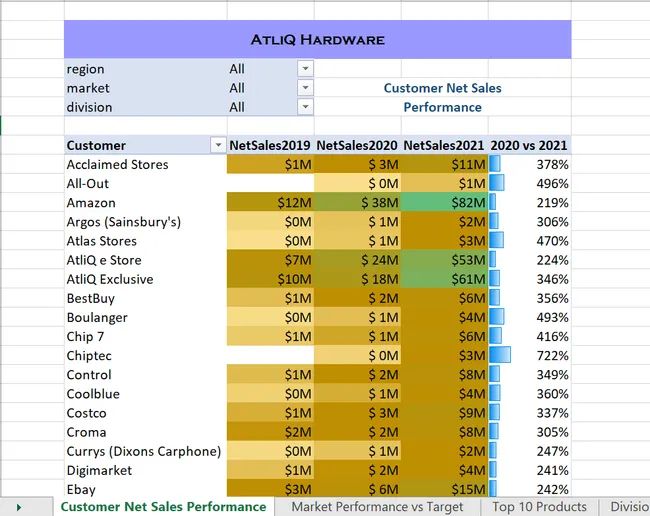Select Costco's $9M NetSales2021 cell
The width and height of the screenshot is (650, 516).
pyautogui.click(x=444, y=413)
